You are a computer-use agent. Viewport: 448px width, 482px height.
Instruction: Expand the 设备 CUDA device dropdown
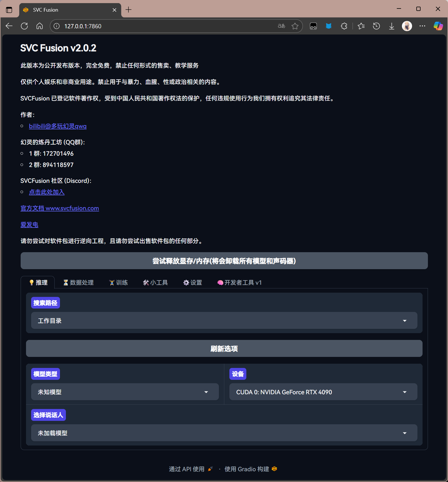tap(323, 392)
